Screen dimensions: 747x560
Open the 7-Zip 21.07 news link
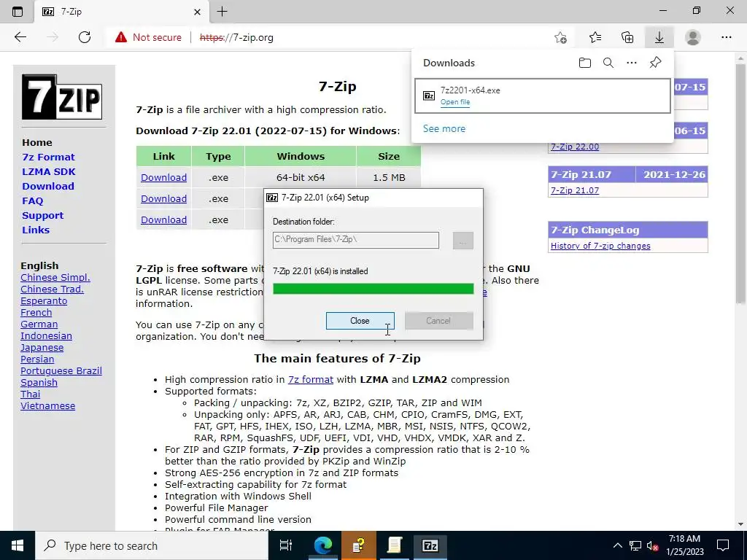pyautogui.click(x=575, y=190)
